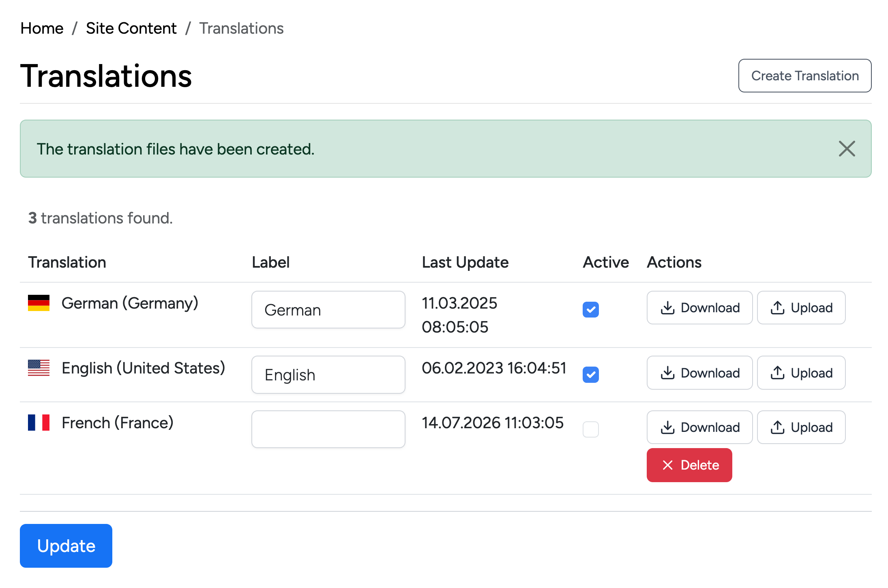
Task: Click the Actions column header
Action: click(674, 262)
